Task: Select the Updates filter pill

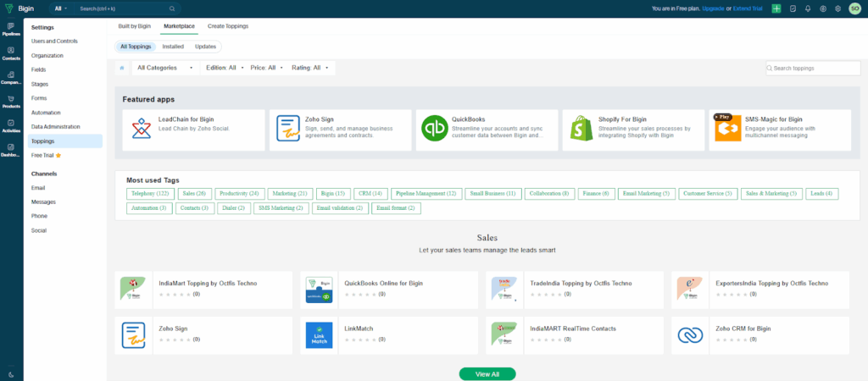Action: click(x=205, y=47)
